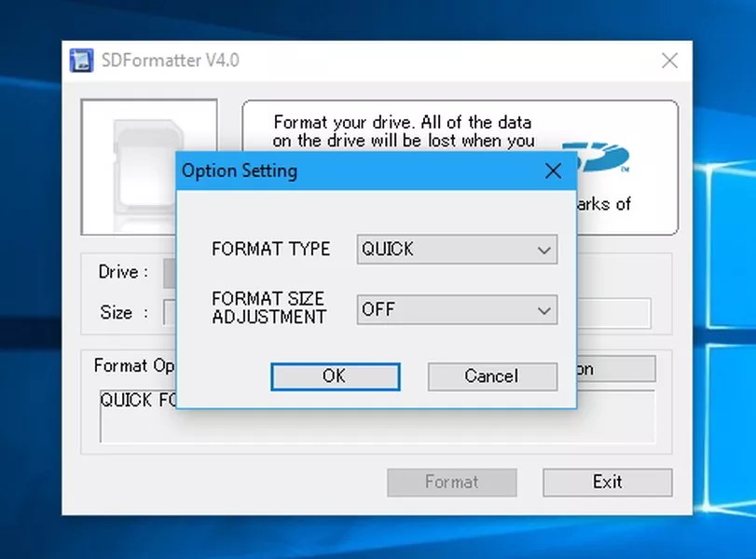Click the SDFormatter app icon in title bar
Image resolution: width=756 pixels, height=559 pixels.
pyautogui.click(x=81, y=61)
